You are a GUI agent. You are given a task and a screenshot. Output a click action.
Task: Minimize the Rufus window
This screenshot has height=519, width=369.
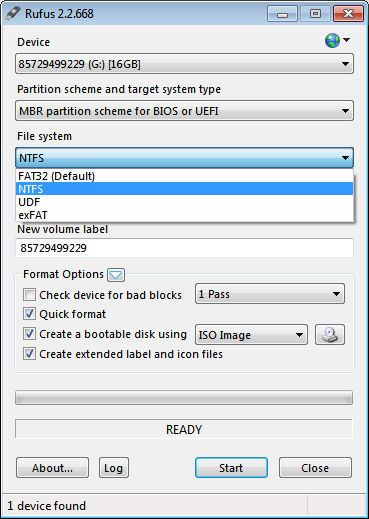pyautogui.click(x=282, y=14)
